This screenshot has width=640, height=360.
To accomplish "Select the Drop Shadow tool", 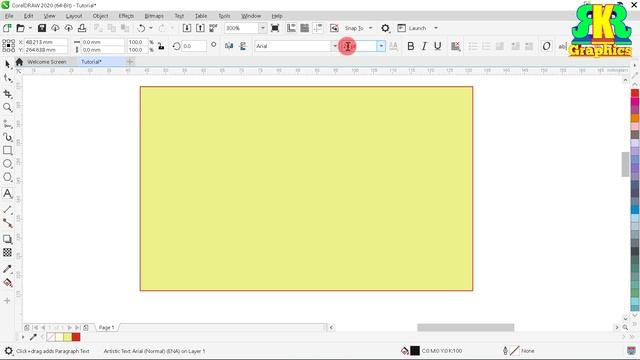I will 7,239.
